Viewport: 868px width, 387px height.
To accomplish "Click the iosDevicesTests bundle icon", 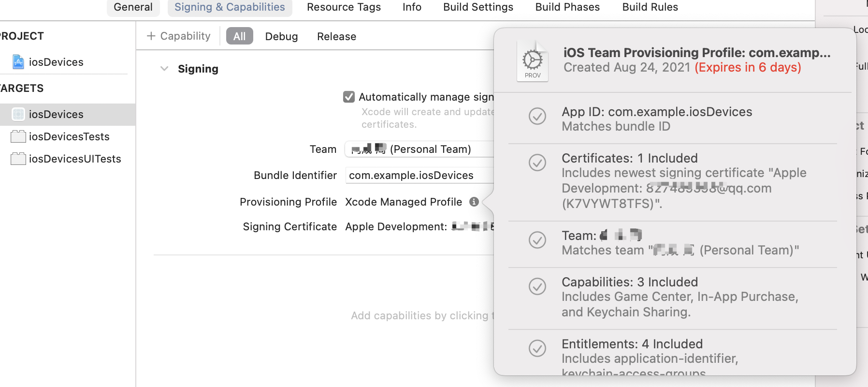I will pyautogui.click(x=18, y=136).
